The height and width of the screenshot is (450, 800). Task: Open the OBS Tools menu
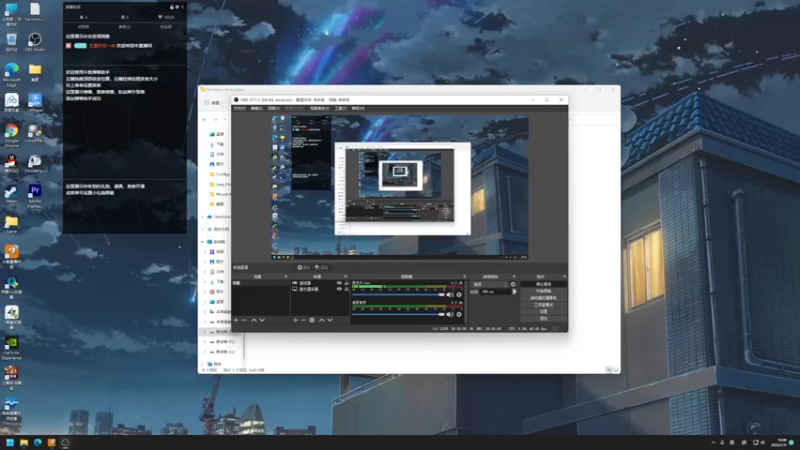click(x=340, y=108)
